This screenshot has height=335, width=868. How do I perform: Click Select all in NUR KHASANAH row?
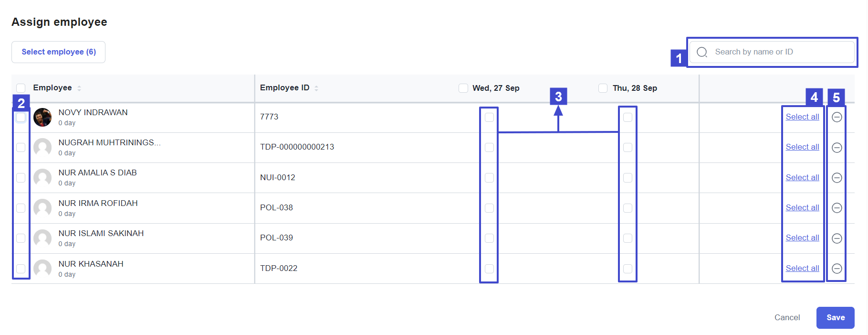[x=802, y=269]
